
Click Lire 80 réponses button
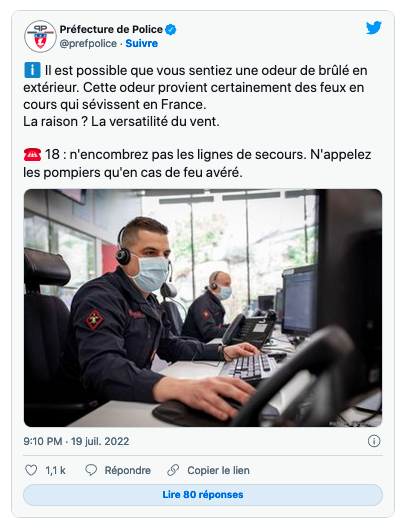pos(203,495)
